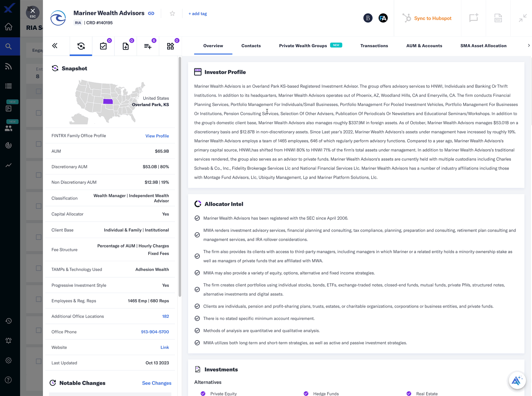Open history clock icon in sidebar
Viewport: 532px width, 396px height.
[9, 321]
